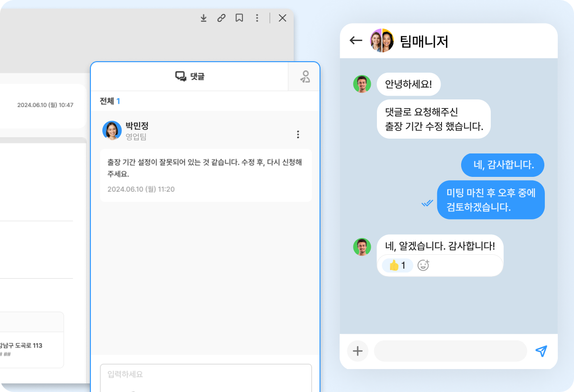Click the 입력하세요 comment input box

coord(206,378)
